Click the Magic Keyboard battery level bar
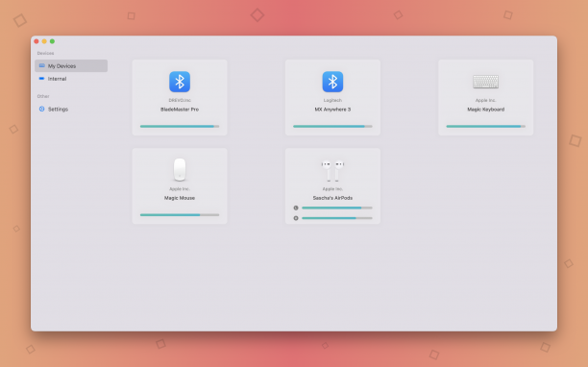Viewport: 588px width, 367px height. tap(485, 126)
